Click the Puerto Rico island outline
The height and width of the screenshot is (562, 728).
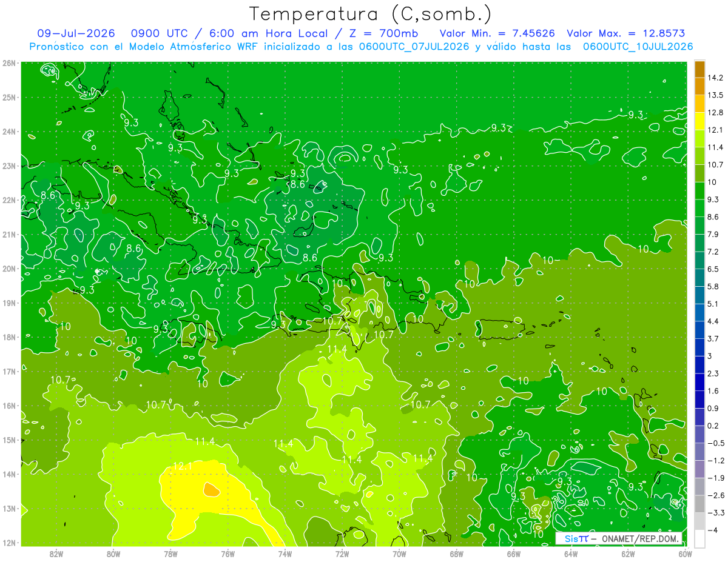[500, 330]
